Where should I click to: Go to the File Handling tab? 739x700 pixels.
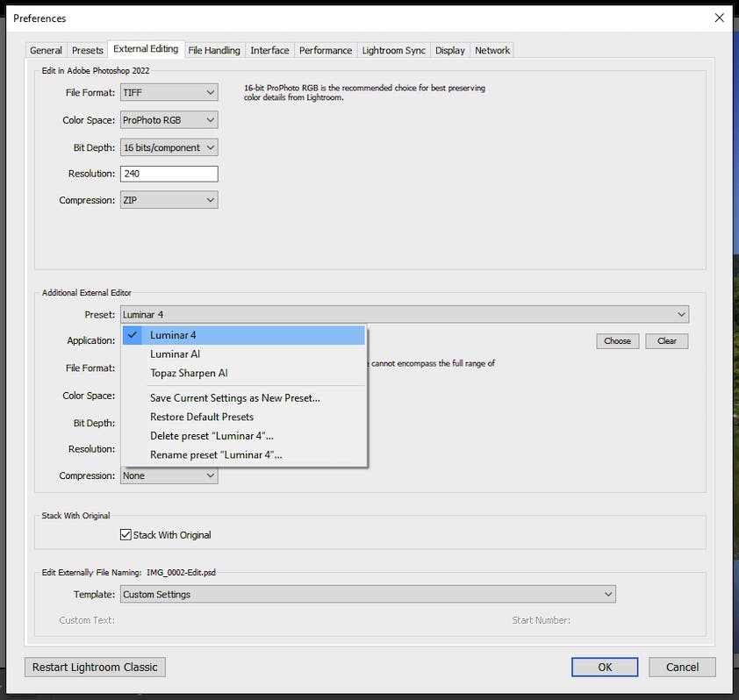(x=214, y=50)
